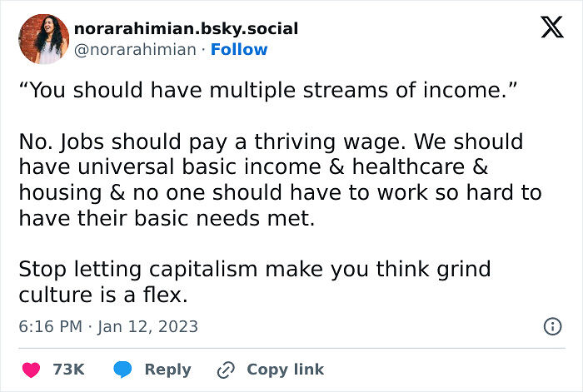Click the @norarahimian handle
583x392 pixels.
click(135, 49)
